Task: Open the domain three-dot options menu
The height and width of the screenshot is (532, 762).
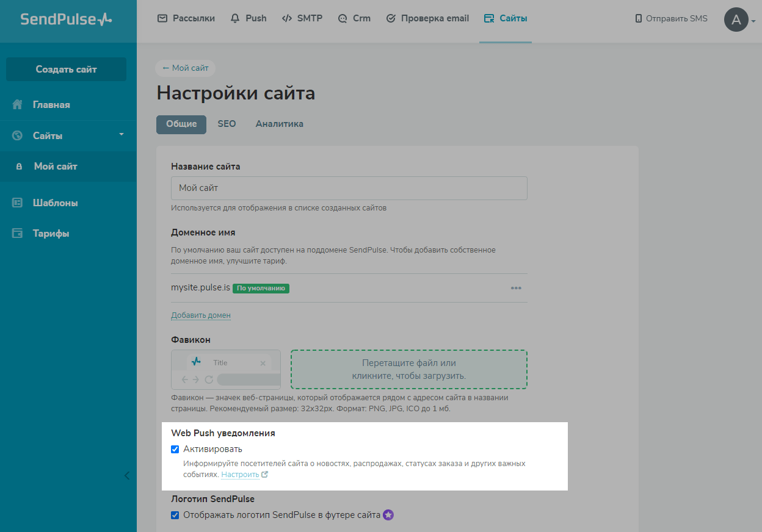Action: (x=516, y=287)
